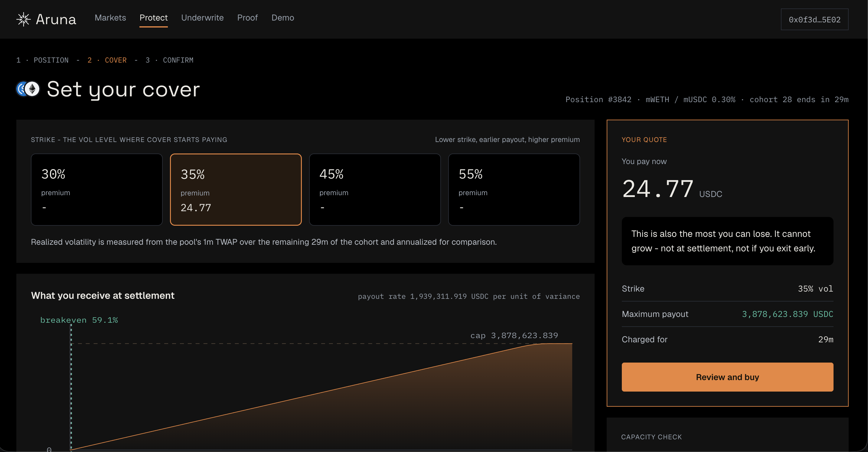The width and height of the screenshot is (868, 452).
Task: Switch to the Protect tab
Action: click(153, 18)
